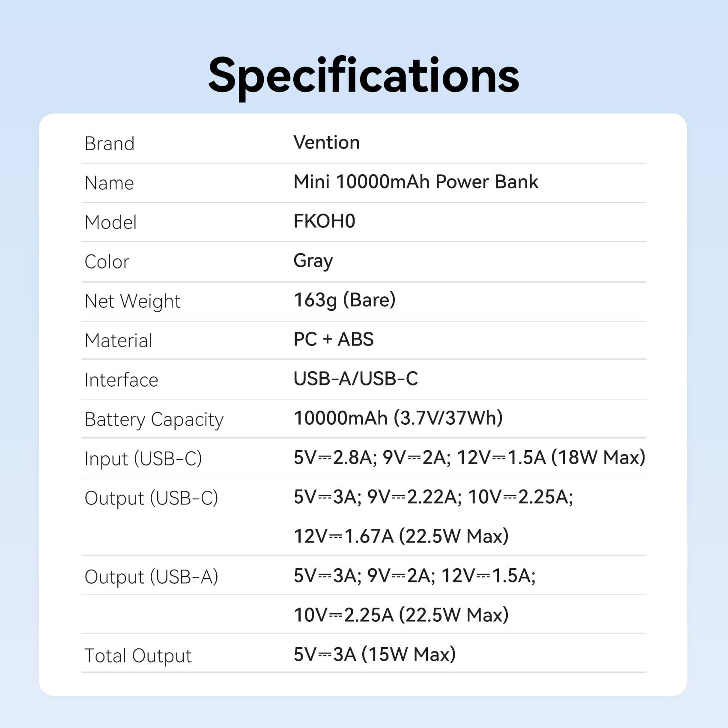728x728 pixels.
Task: Click the Gray color value
Action: tap(313, 261)
